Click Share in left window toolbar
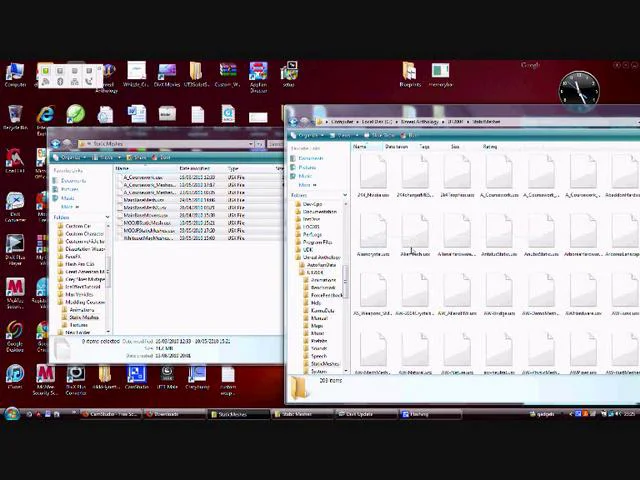Viewport: 640px width, 480px height. tap(136, 158)
